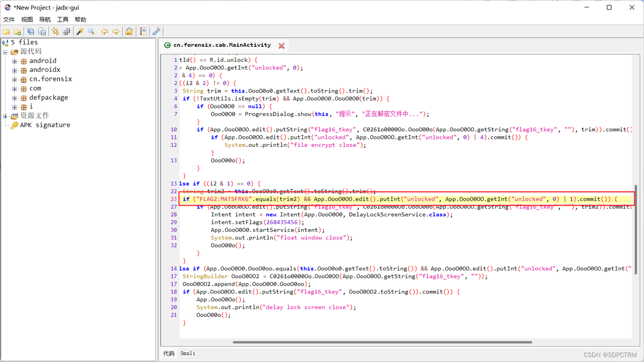Click the 5 files root node icon
Image resolution: width=644 pixels, height=362 pixels.
point(6,42)
